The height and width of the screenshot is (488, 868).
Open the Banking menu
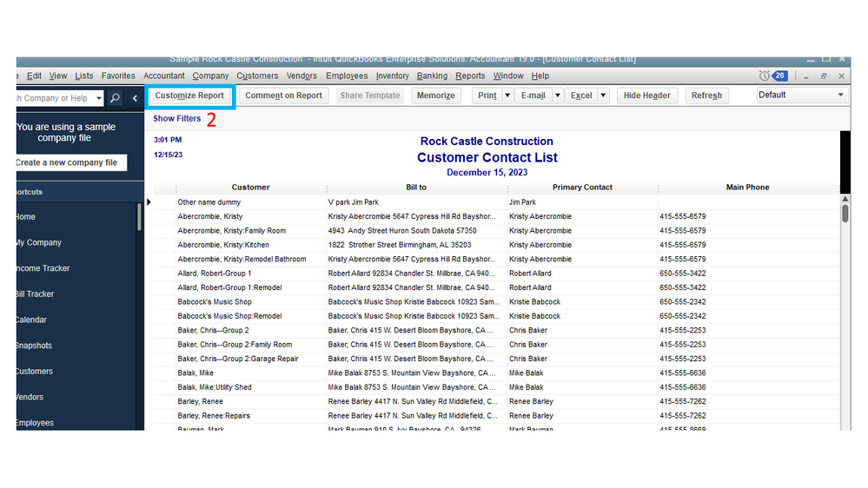tap(432, 76)
